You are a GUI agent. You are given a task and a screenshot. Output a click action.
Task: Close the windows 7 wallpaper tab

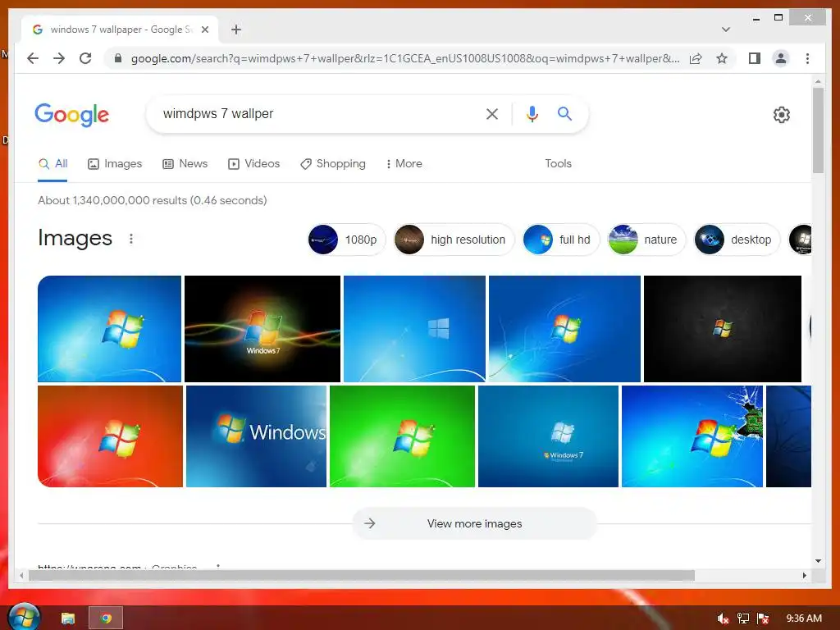coord(204,30)
